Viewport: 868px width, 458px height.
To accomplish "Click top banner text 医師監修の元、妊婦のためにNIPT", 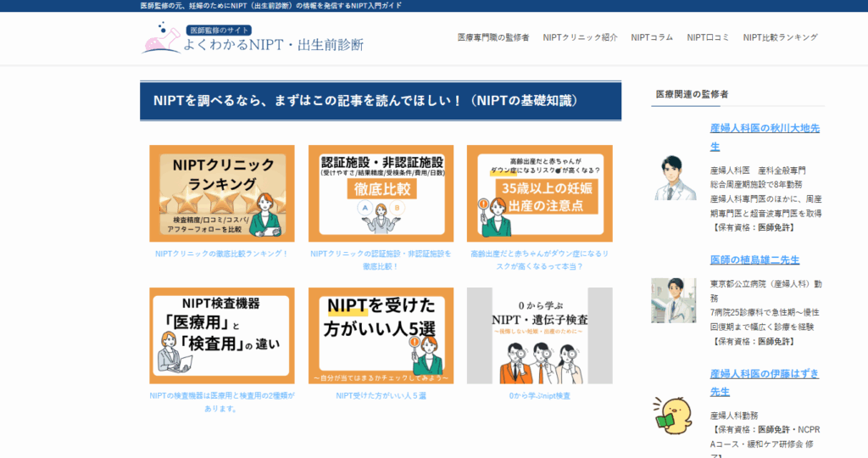I will (271, 6).
